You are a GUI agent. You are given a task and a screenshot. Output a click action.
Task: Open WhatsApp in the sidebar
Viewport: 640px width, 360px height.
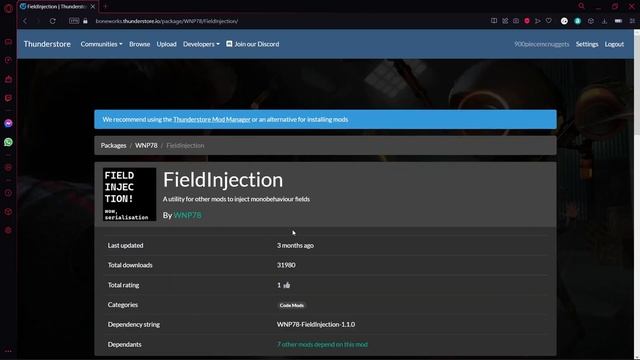tap(8, 142)
